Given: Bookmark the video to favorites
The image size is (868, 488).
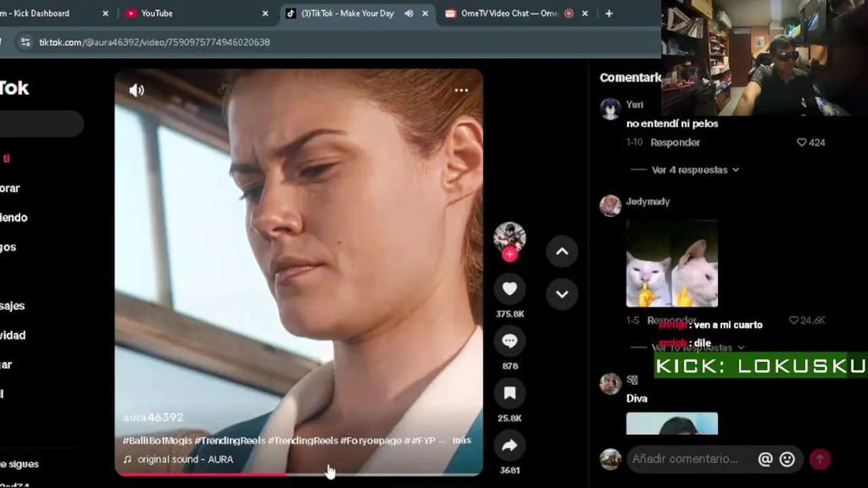Looking at the screenshot, I should [509, 393].
